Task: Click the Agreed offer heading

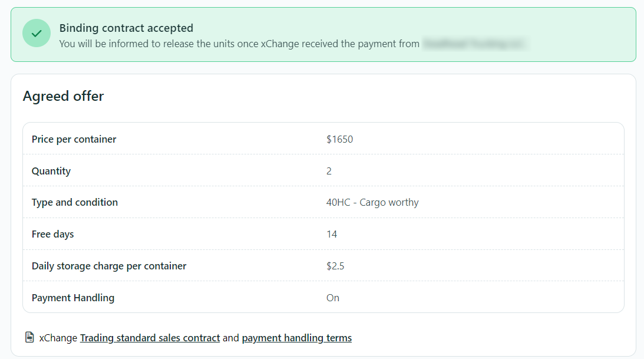Action: coord(63,96)
